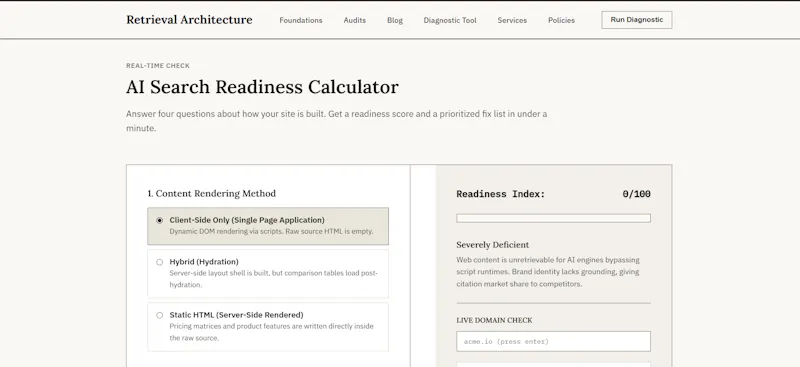Click the Readiness Index progress bar

(553, 218)
